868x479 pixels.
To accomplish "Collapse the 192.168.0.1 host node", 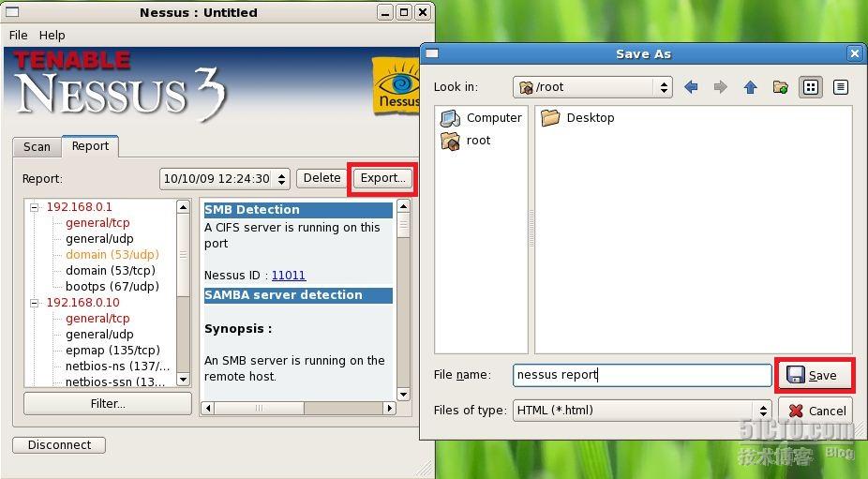I will [x=35, y=208].
